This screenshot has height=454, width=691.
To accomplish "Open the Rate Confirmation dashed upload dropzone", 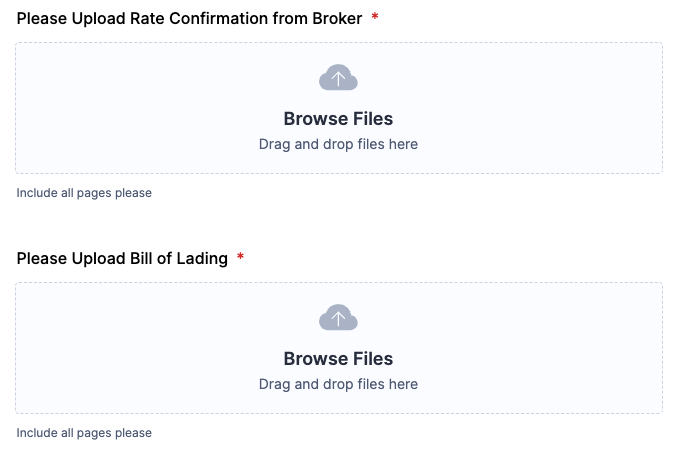I will [x=339, y=108].
